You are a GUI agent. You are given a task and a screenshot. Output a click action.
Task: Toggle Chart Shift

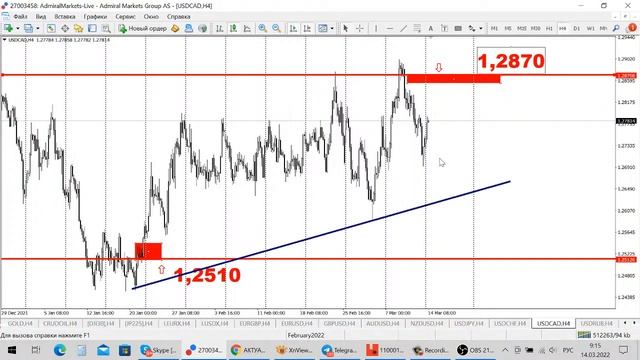point(307,28)
